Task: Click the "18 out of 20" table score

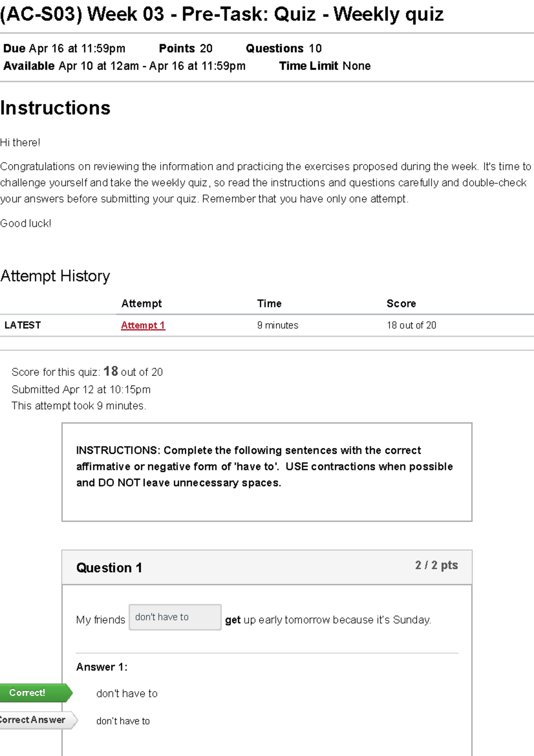Action: 411,325
